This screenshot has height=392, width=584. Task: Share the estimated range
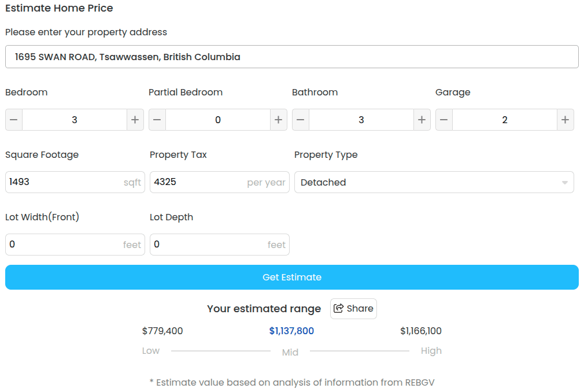353,309
